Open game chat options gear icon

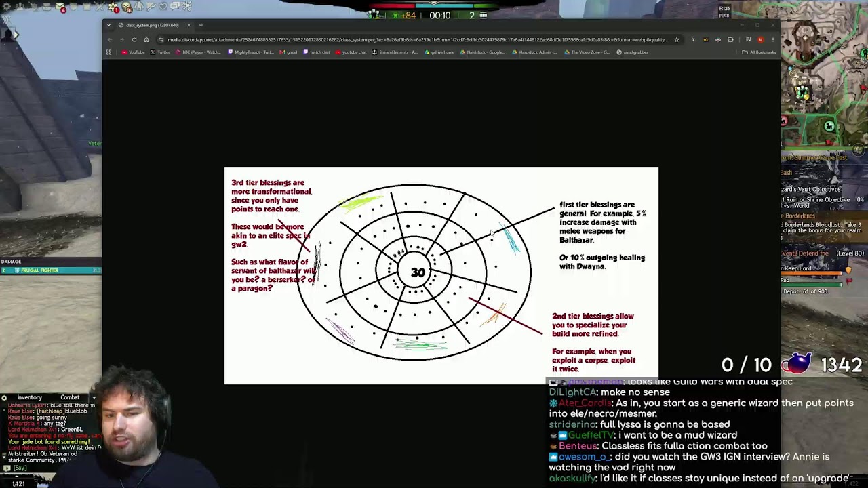click(4, 398)
